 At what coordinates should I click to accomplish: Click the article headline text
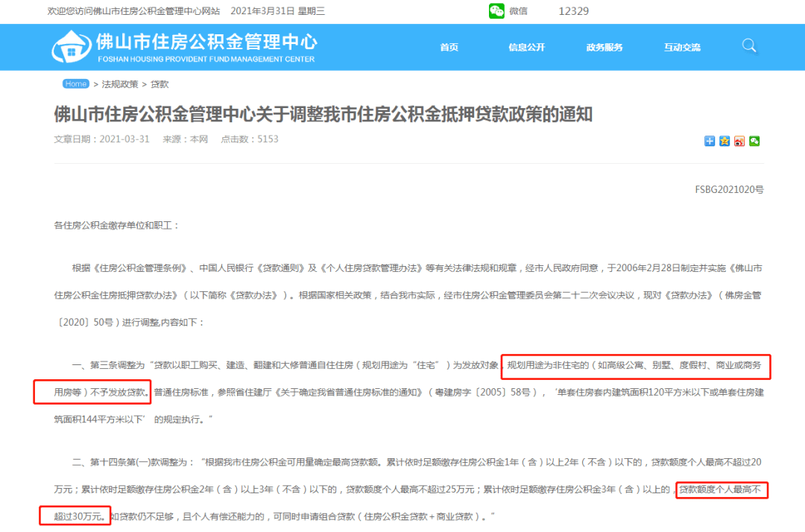323,114
